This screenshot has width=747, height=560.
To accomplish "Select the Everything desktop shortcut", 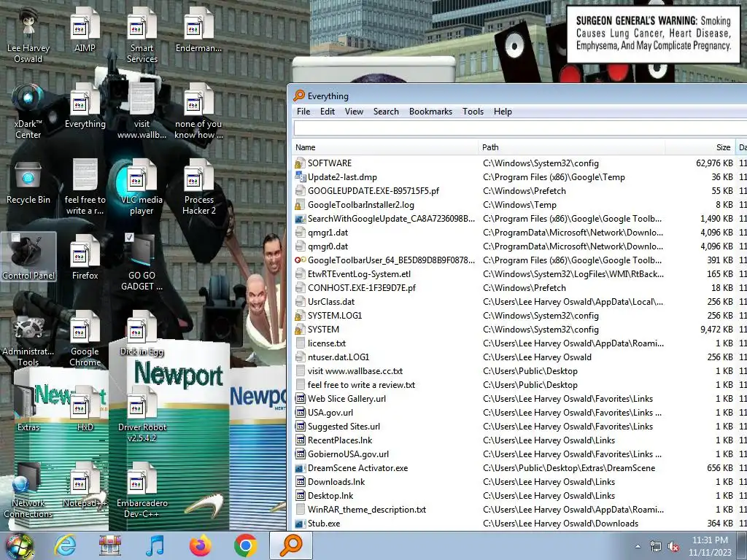I will pyautogui.click(x=85, y=106).
